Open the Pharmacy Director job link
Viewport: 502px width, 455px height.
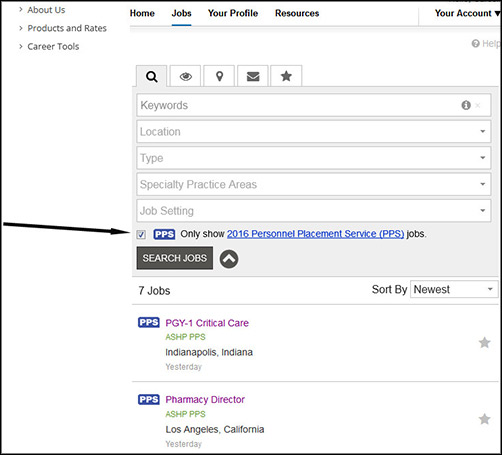point(205,399)
